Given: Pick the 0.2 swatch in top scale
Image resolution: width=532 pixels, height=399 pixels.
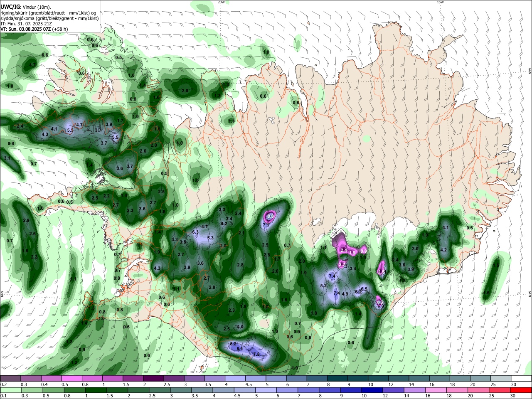Looking at the screenshot, I should point(10,379).
